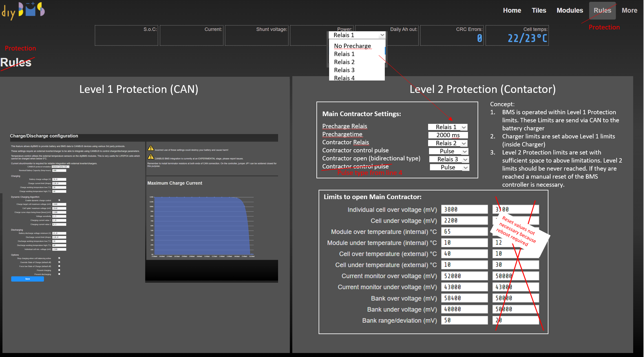Open the Contactor control pulse dropdown
Viewport: 644px width, 357px height.
(x=449, y=151)
